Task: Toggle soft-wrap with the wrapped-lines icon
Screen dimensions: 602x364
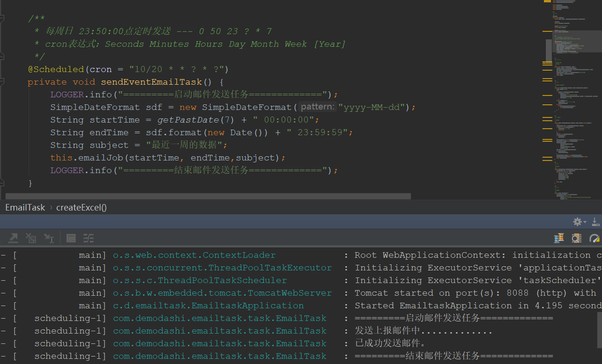Action: coord(89,238)
